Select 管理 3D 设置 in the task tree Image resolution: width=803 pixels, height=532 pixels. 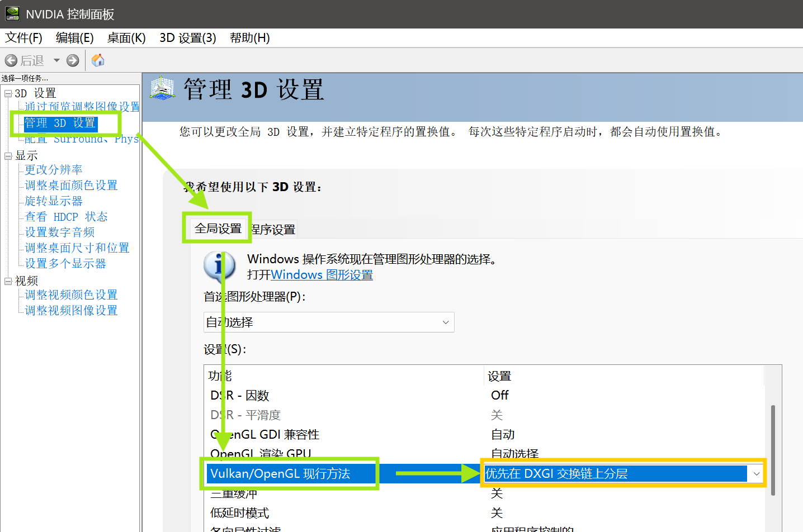(60, 123)
